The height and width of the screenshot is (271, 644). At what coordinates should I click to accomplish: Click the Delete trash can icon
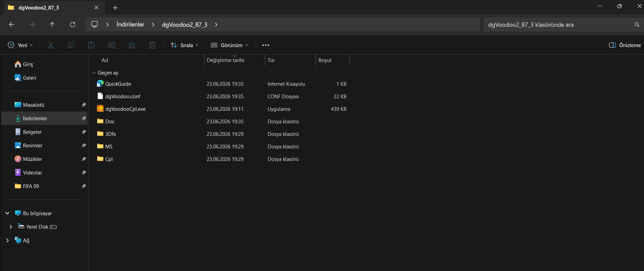pyautogui.click(x=152, y=45)
